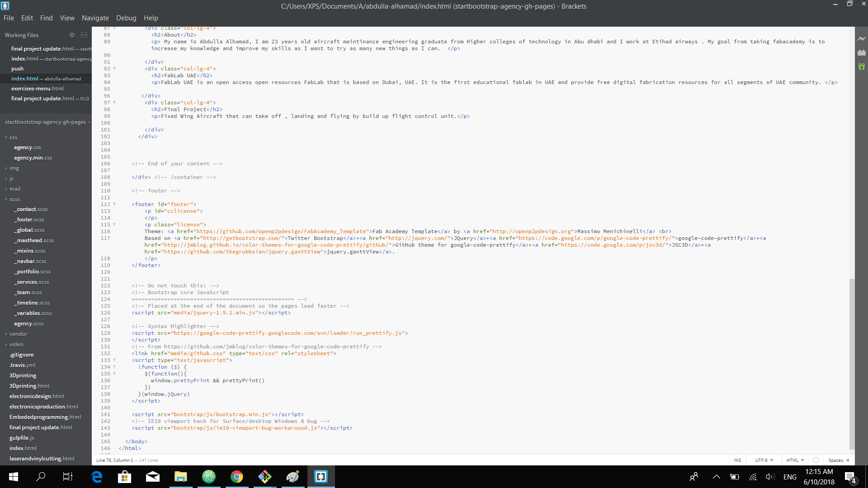Open gulpfile.js in file tree
The width and height of the screenshot is (868, 488).
point(22,438)
